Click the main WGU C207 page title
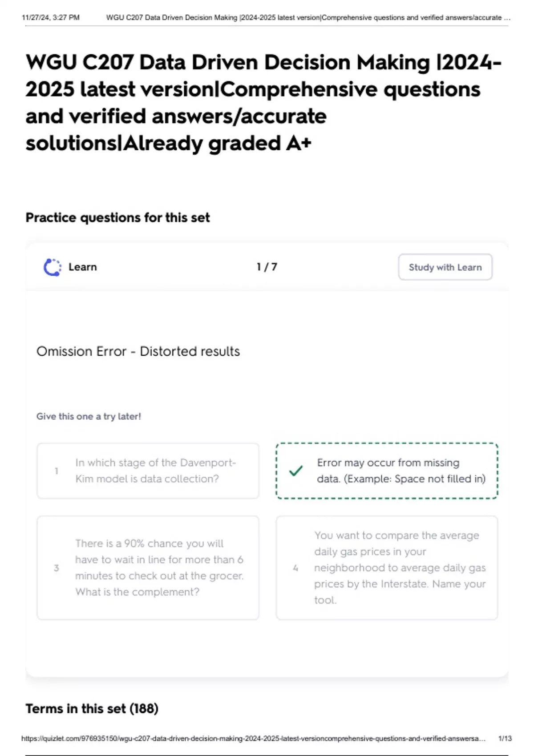The width and height of the screenshot is (534, 756). pos(263,103)
